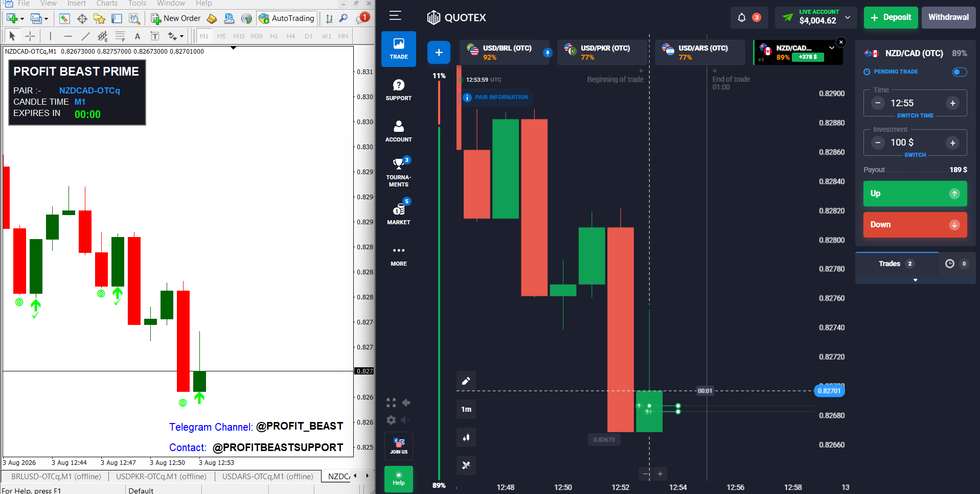
Task: Open the candlestick chart type selector
Action: pyautogui.click(x=466, y=437)
